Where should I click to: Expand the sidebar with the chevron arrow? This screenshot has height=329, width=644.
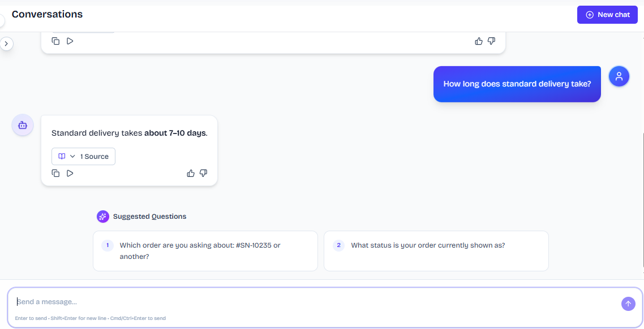tap(6, 44)
